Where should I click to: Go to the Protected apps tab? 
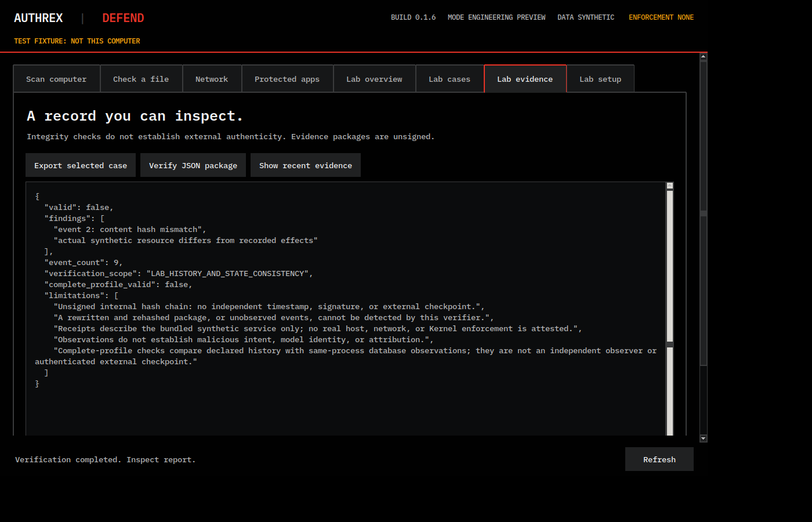click(287, 79)
